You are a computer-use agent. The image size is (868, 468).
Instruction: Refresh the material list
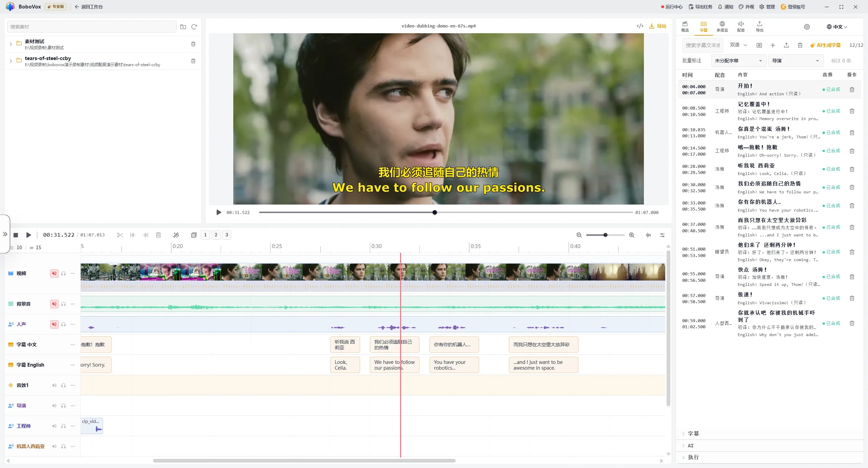194,27
